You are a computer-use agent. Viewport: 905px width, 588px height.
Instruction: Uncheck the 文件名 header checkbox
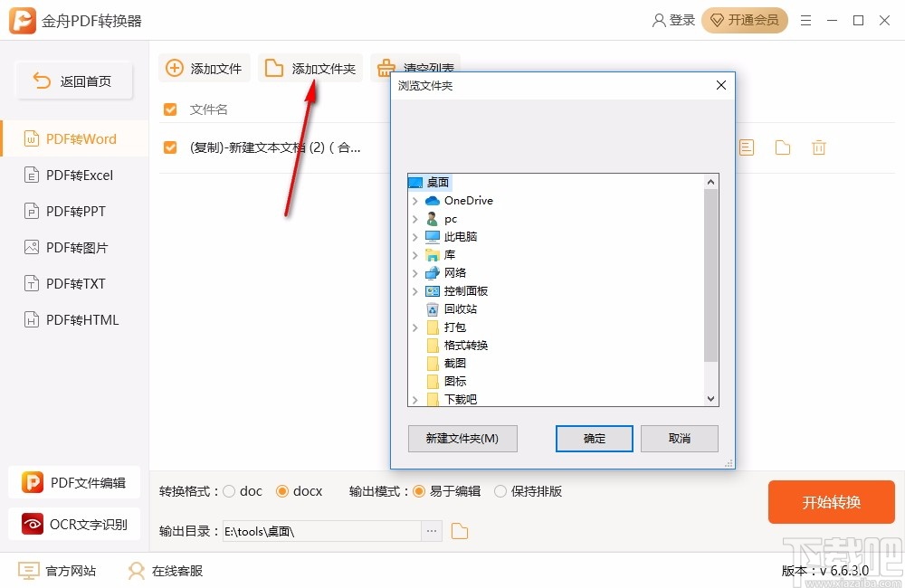[x=169, y=109]
